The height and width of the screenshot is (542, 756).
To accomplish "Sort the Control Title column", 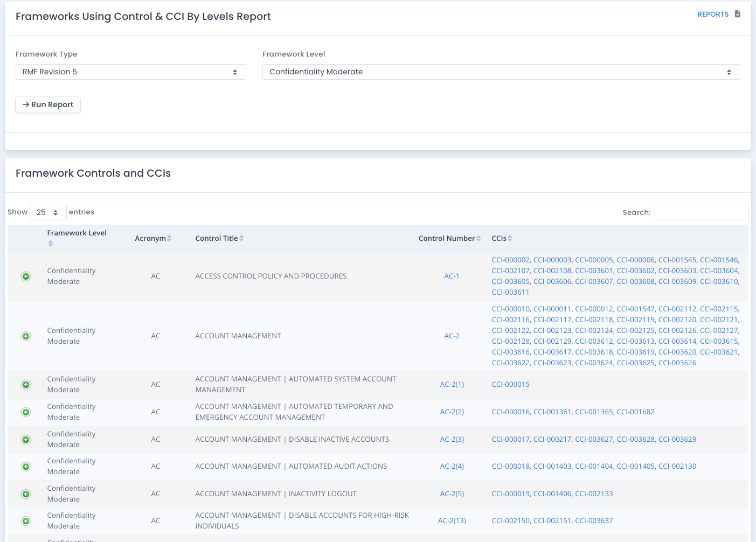I will click(x=242, y=238).
